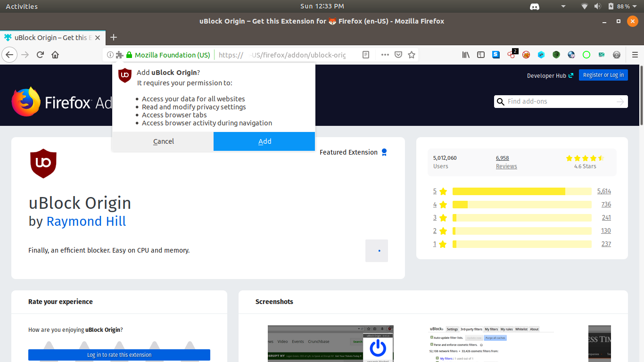The width and height of the screenshot is (644, 362).
Task: Open the 241 three-star reviews count
Action: 606,218
